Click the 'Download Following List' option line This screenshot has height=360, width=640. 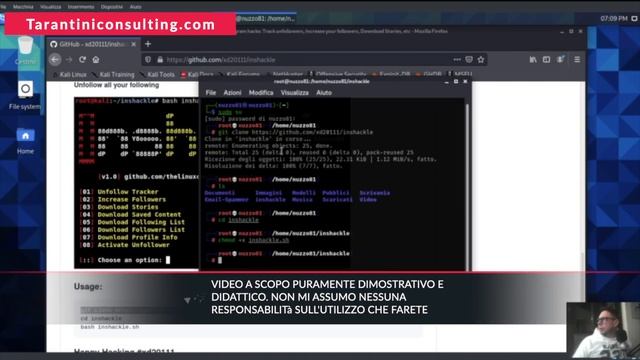pyautogui.click(x=132, y=222)
